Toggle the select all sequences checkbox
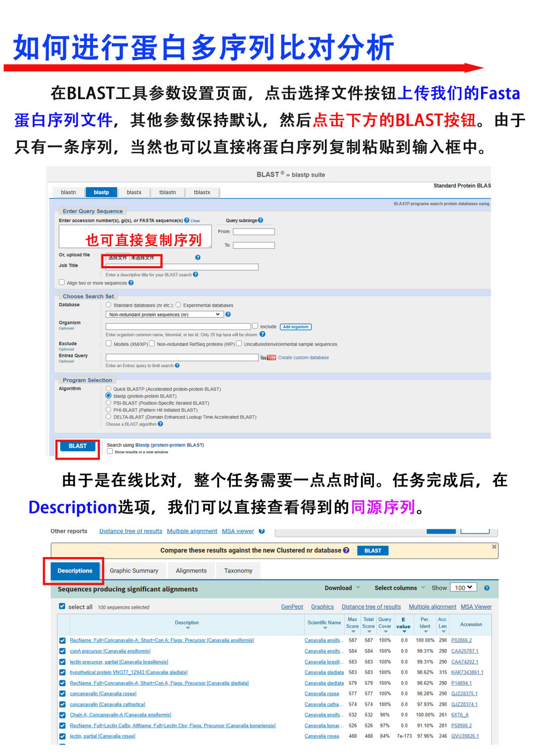The height and width of the screenshot is (756, 534). point(62,606)
